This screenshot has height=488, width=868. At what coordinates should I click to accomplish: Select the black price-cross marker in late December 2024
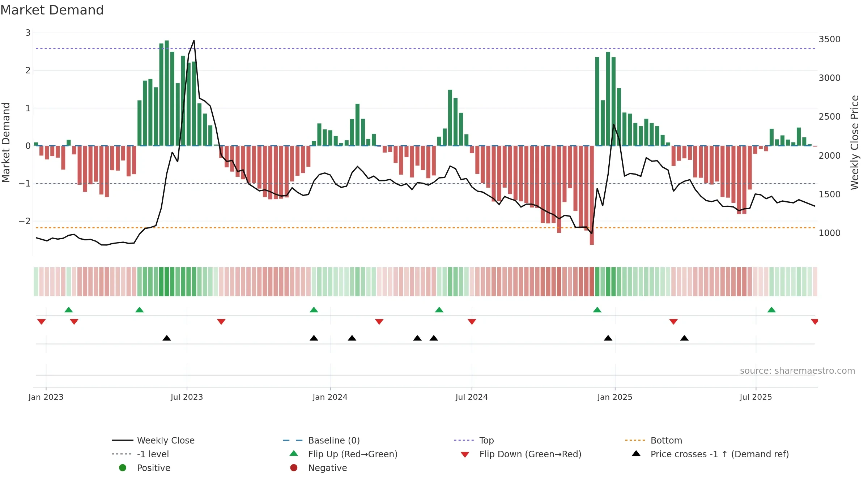tap(608, 338)
